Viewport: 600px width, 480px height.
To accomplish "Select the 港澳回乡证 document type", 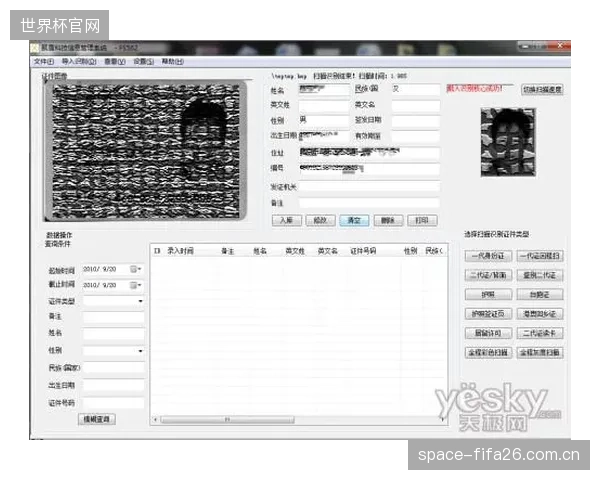I will coord(540,314).
